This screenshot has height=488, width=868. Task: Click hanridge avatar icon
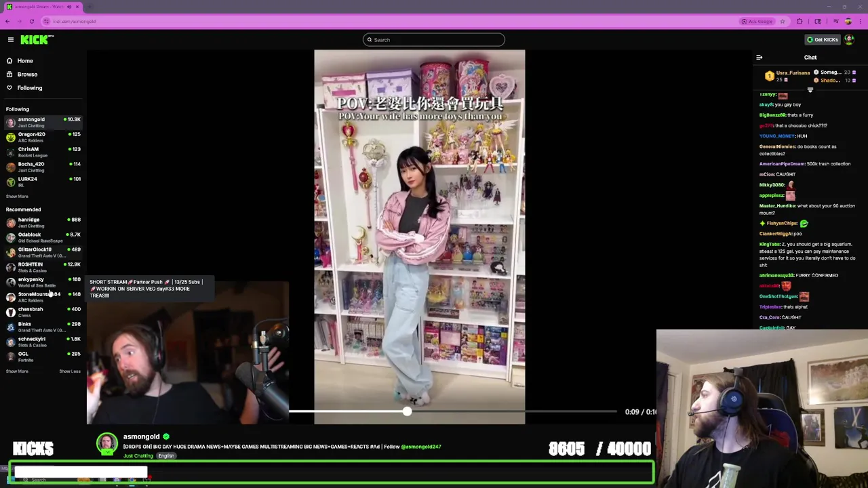(x=11, y=222)
